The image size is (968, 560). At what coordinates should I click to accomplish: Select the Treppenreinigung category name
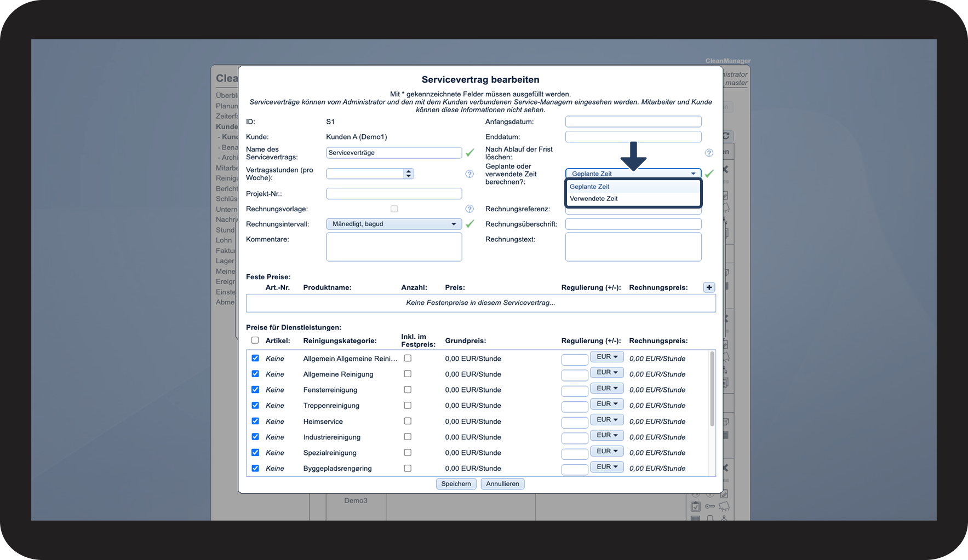(x=331, y=406)
